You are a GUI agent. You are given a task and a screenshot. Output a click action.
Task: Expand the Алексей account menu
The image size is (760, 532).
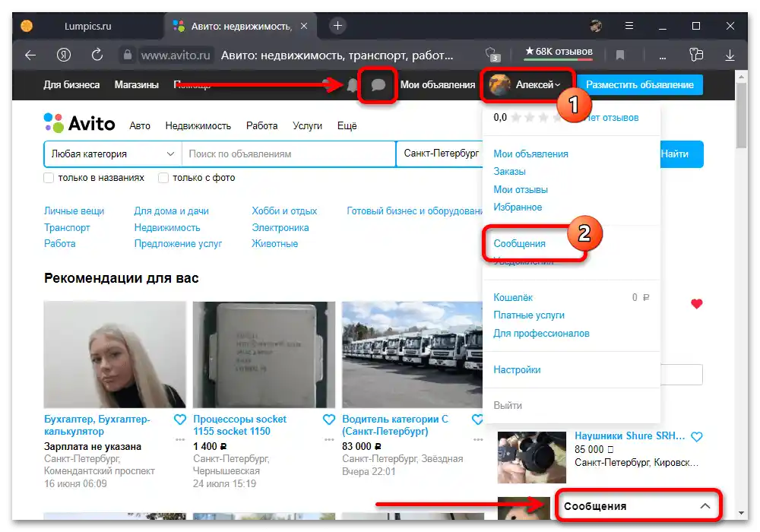pyautogui.click(x=527, y=85)
